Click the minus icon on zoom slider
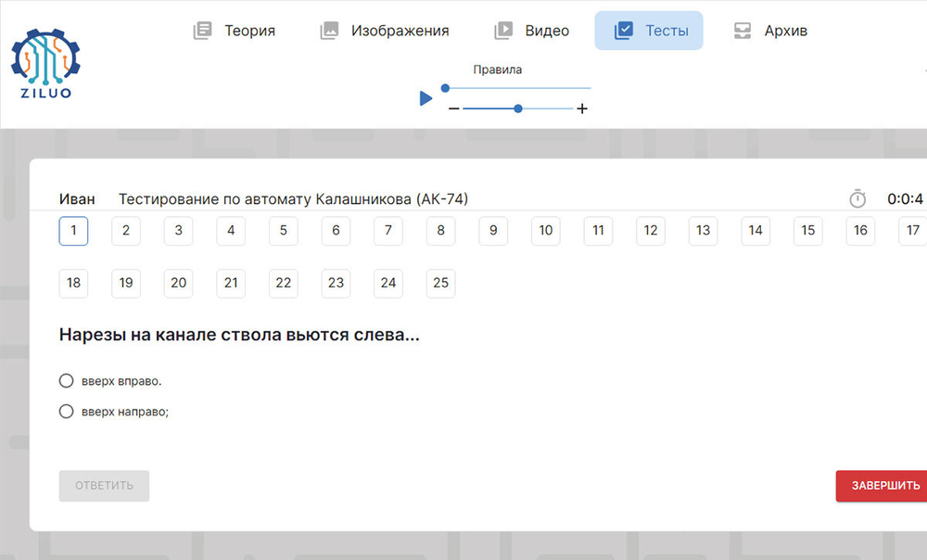 tap(453, 109)
